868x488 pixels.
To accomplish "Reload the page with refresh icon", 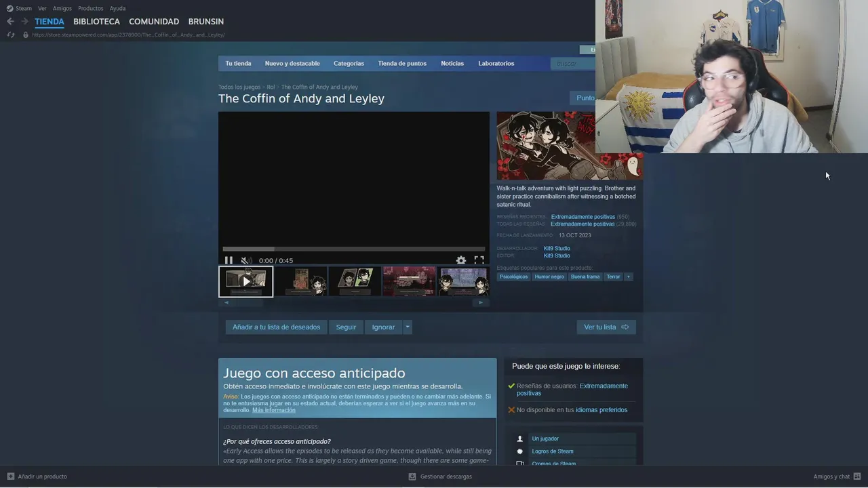I will (x=11, y=35).
